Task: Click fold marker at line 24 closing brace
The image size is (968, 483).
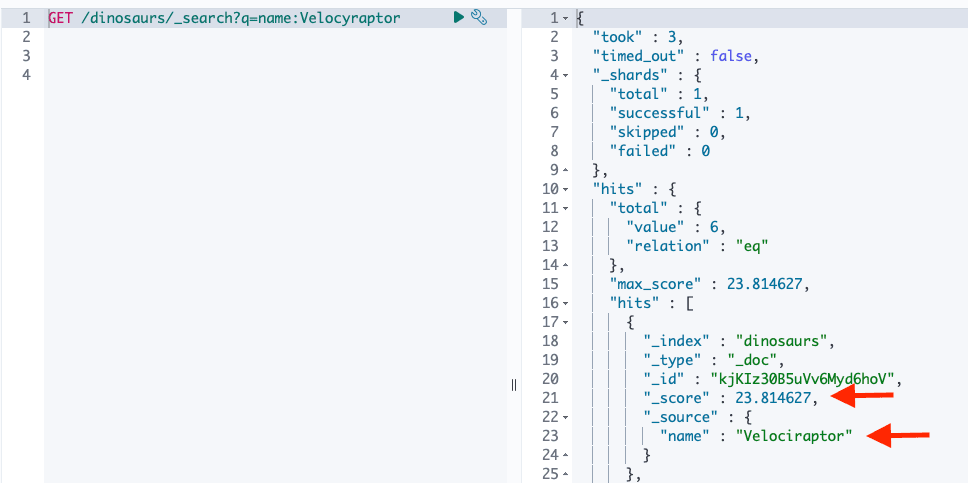Action: coord(567,455)
